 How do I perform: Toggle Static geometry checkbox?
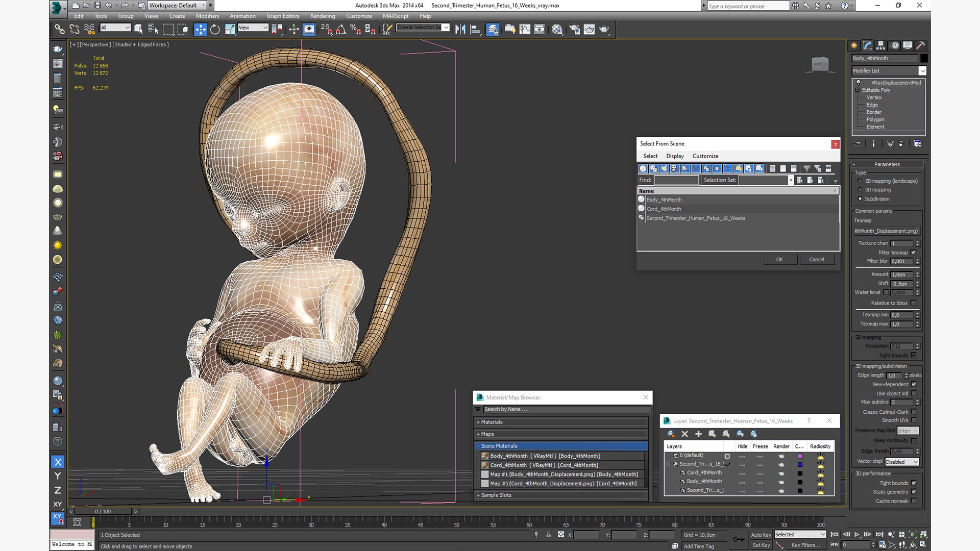pos(913,492)
